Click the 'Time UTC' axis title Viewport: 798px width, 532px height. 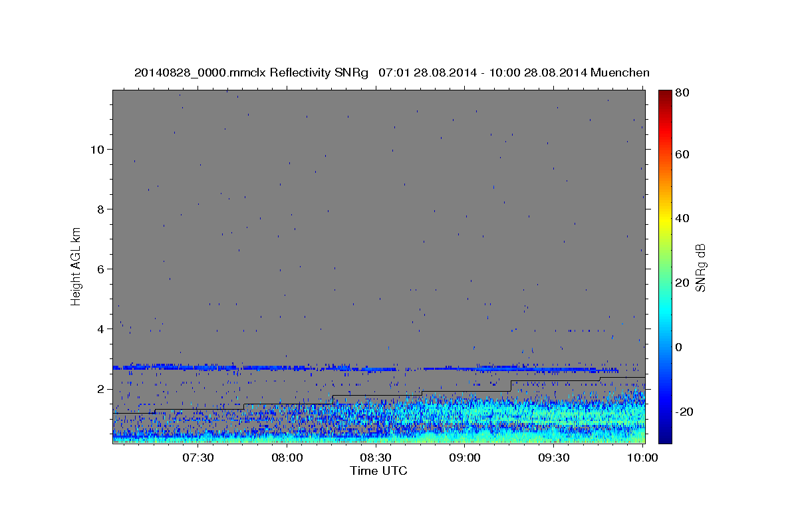378,471
